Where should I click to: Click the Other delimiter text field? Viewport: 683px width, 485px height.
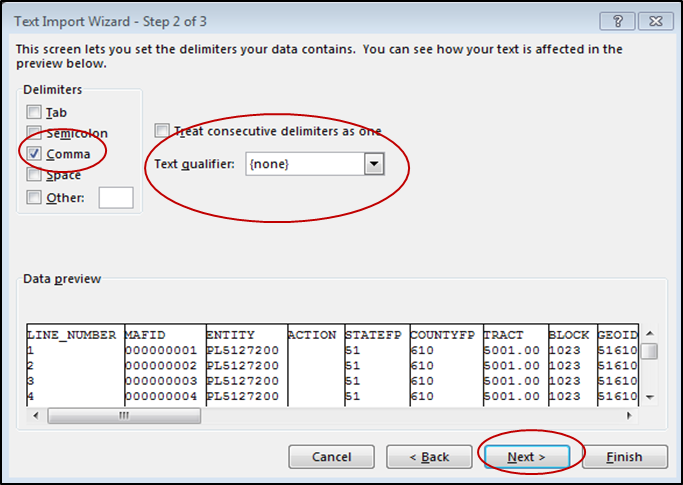click(115, 198)
